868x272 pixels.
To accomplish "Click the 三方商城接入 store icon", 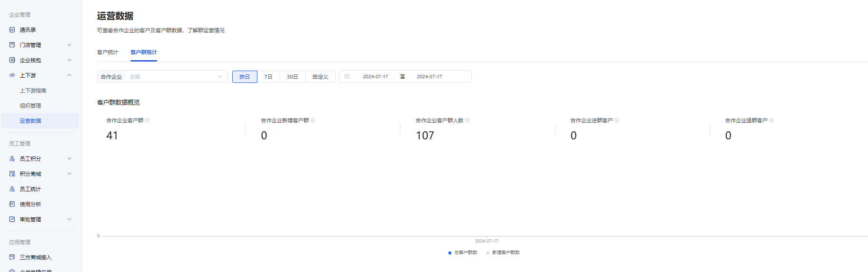I will pos(12,257).
